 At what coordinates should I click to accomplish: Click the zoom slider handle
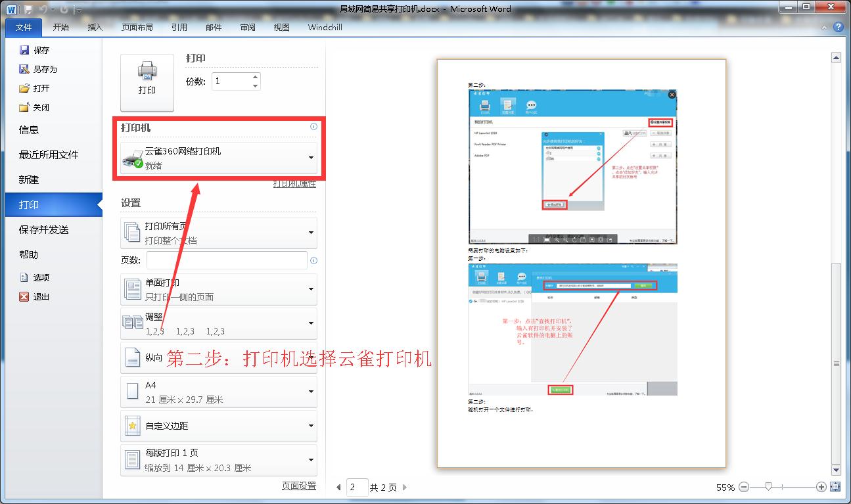[x=768, y=488]
